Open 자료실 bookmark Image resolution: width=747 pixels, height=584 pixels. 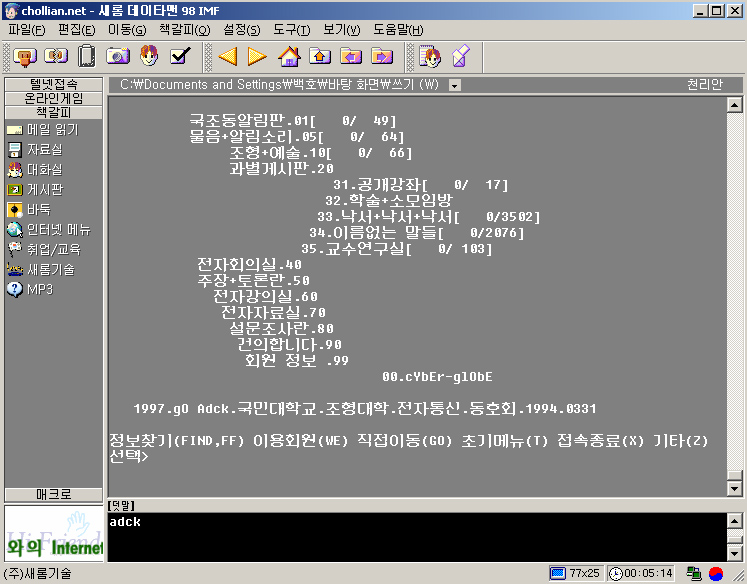pos(35,150)
